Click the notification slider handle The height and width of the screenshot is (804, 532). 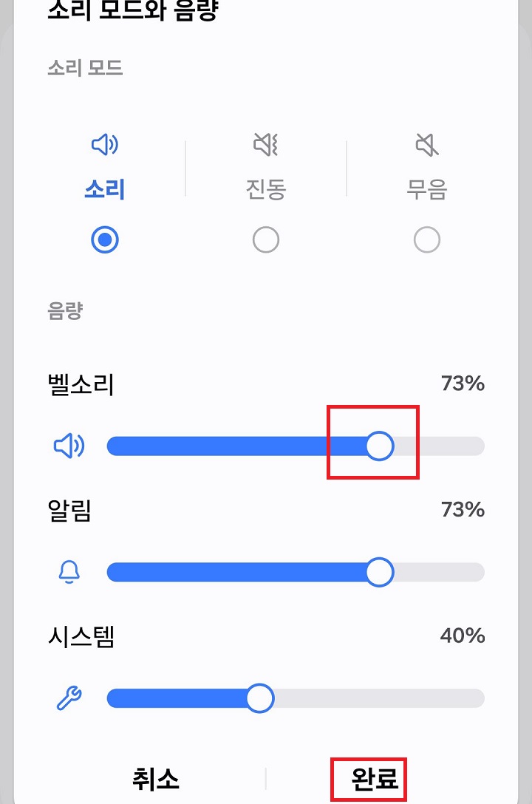point(379,571)
